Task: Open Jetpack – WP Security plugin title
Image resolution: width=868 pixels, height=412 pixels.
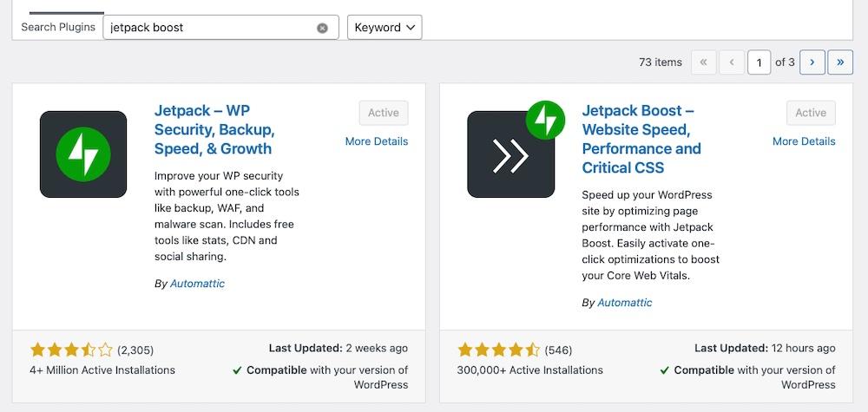Action: [x=214, y=129]
